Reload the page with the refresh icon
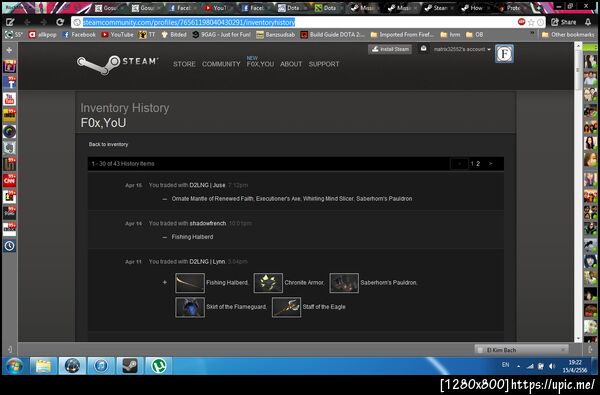Screen dimensions: 600x395 tap(60, 22)
